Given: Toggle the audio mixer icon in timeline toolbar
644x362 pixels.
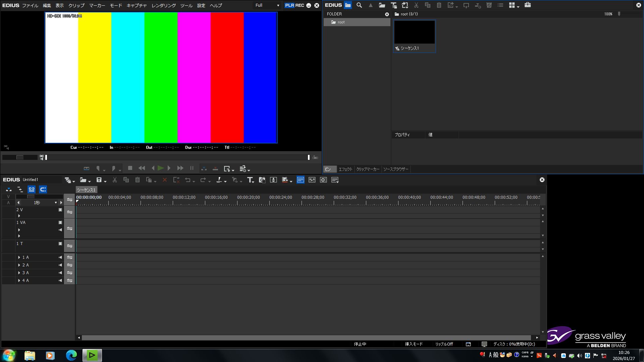Looking at the screenshot, I should click(312, 180).
